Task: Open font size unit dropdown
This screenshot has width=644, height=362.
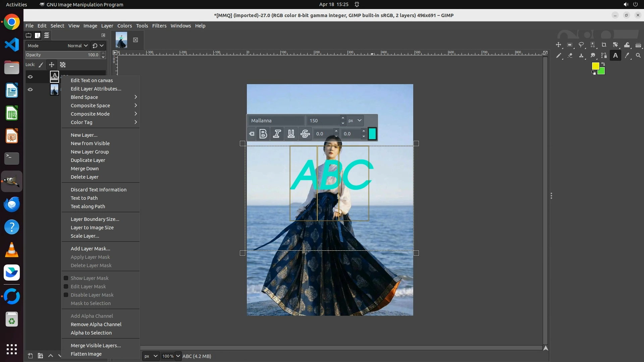Action: click(x=355, y=120)
